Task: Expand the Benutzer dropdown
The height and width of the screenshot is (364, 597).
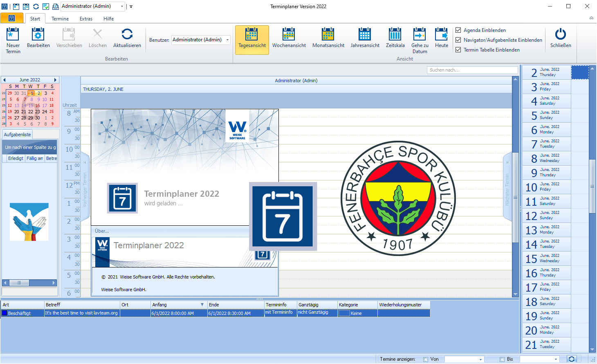Action: [228, 40]
